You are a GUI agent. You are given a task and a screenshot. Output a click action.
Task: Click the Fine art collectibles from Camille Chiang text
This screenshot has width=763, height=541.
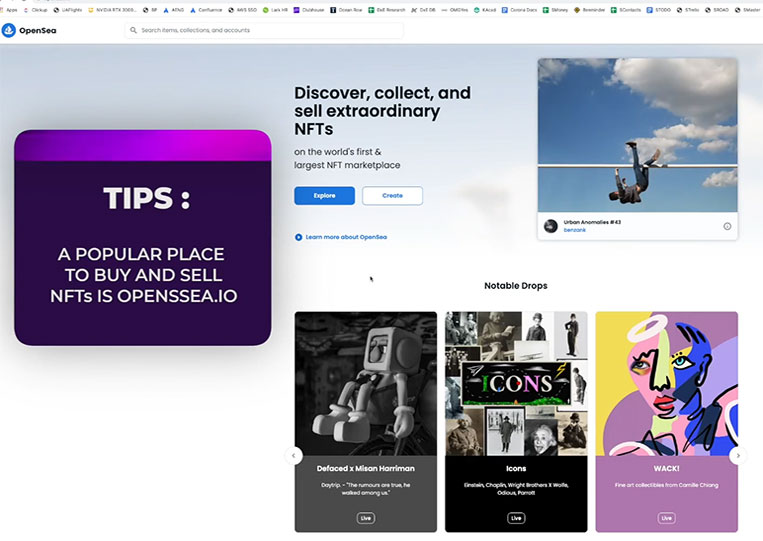(x=667, y=485)
